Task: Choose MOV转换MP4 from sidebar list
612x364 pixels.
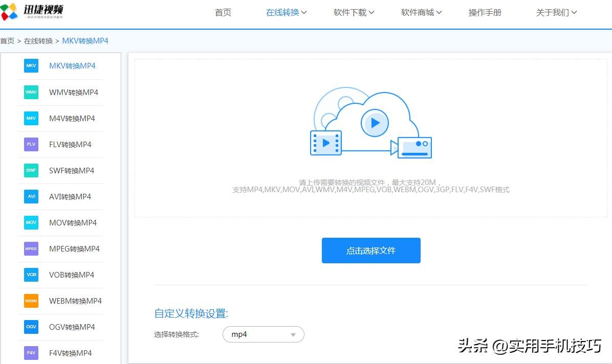Action: click(x=73, y=223)
